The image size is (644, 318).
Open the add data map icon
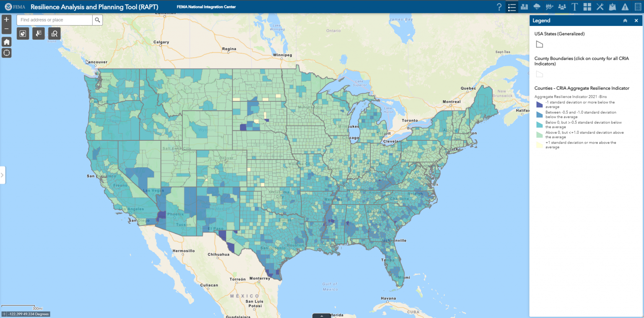pyautogui.click(x=613, y=7)
